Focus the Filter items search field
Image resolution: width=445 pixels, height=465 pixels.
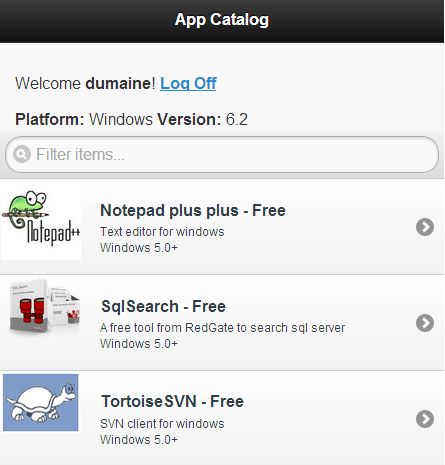pyautogui.click(x=222, y=154)
